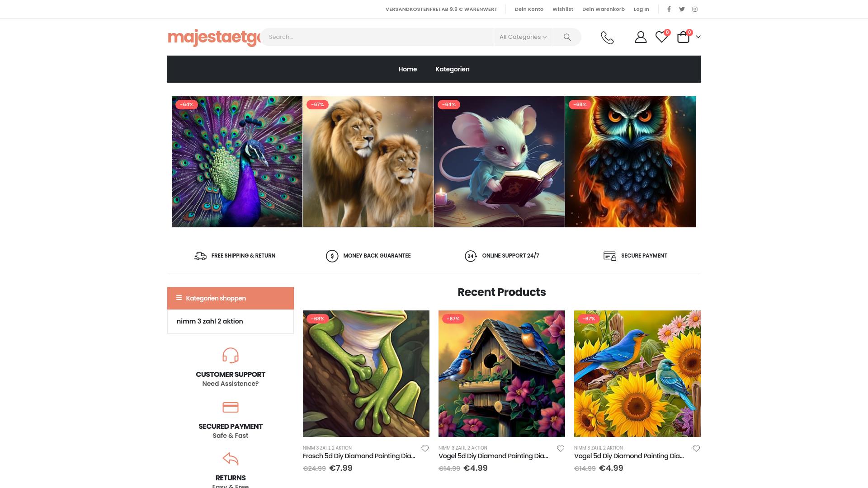This screenshot has width=868, height=488.
Task: Open the nimm 3 zahl 2 aktion category
Action: point(210,321)
